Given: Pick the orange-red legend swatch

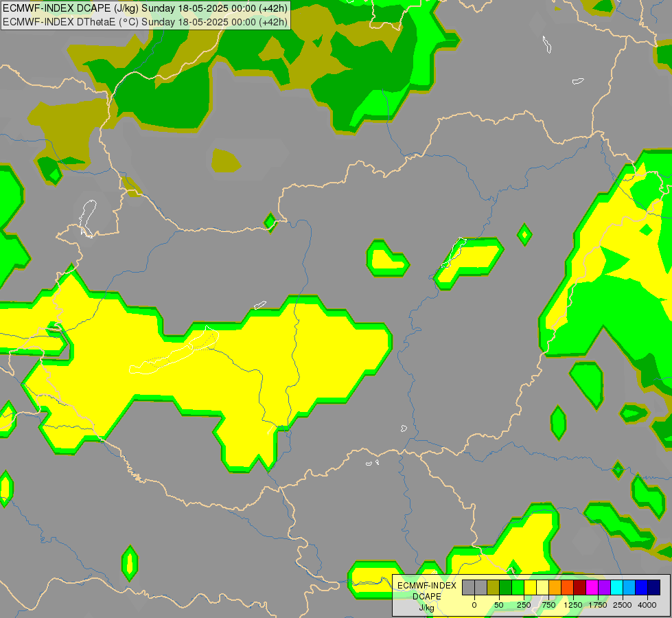Looking at the screenshot, I should click(568, 588).
